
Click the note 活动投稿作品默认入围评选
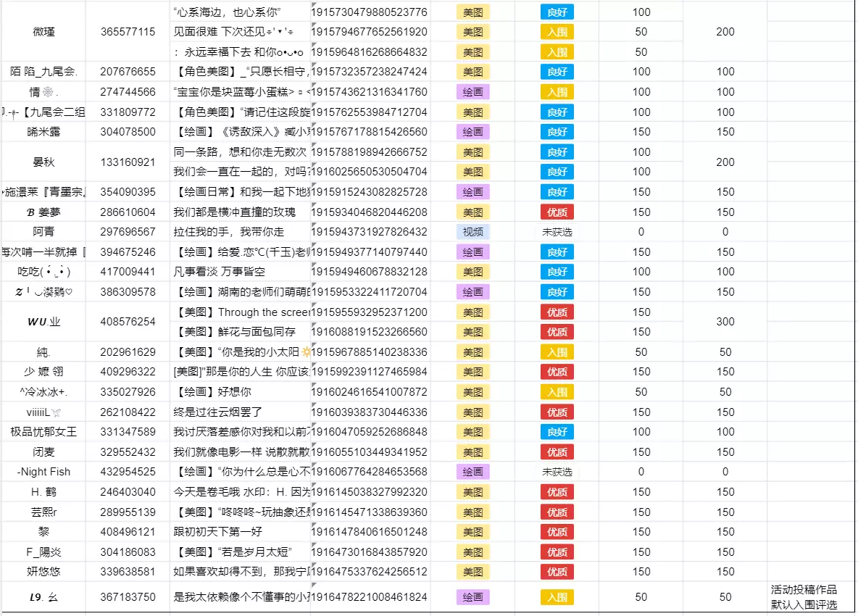click(x=804, y=597)
